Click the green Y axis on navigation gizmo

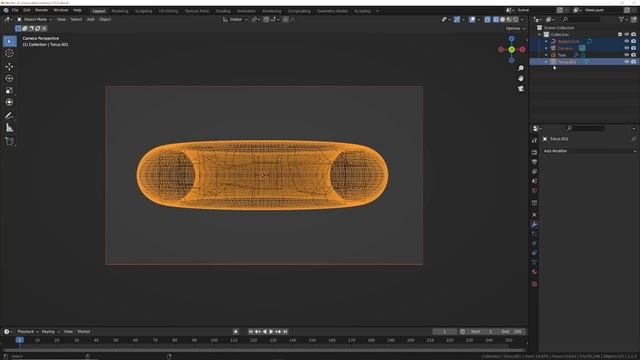(511, 49)
